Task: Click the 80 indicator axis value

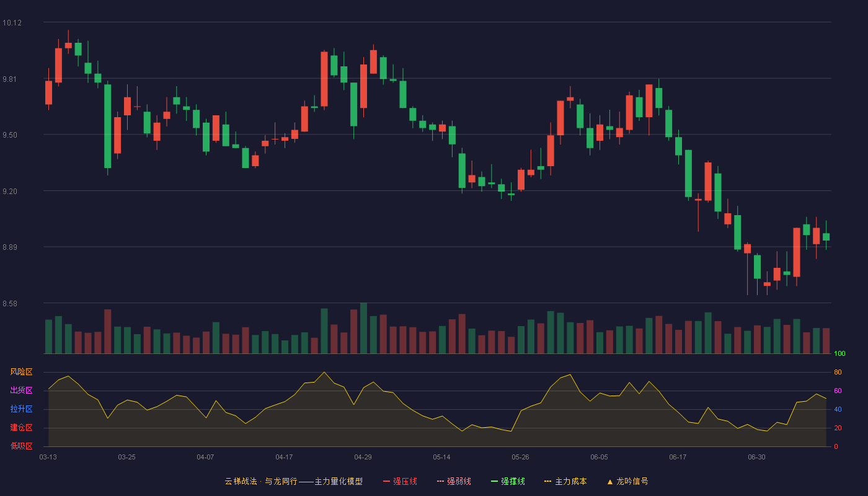Action: click(x=838, y=372)
